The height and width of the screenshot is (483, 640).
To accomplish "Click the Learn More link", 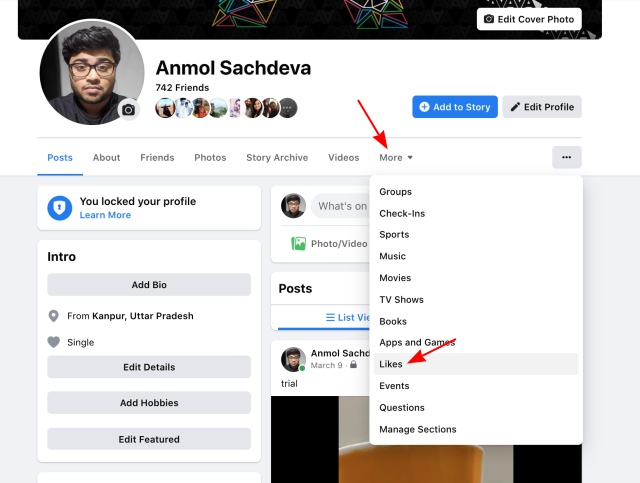I will (105, 215).
